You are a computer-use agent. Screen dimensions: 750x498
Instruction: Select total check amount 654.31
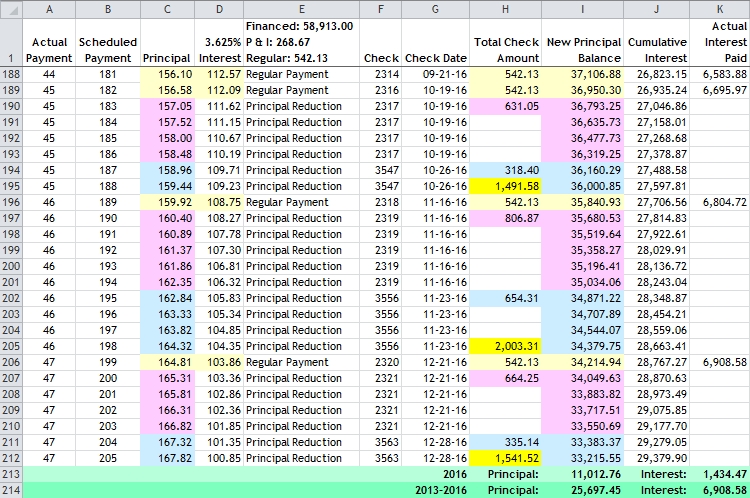tap(506, 298)
